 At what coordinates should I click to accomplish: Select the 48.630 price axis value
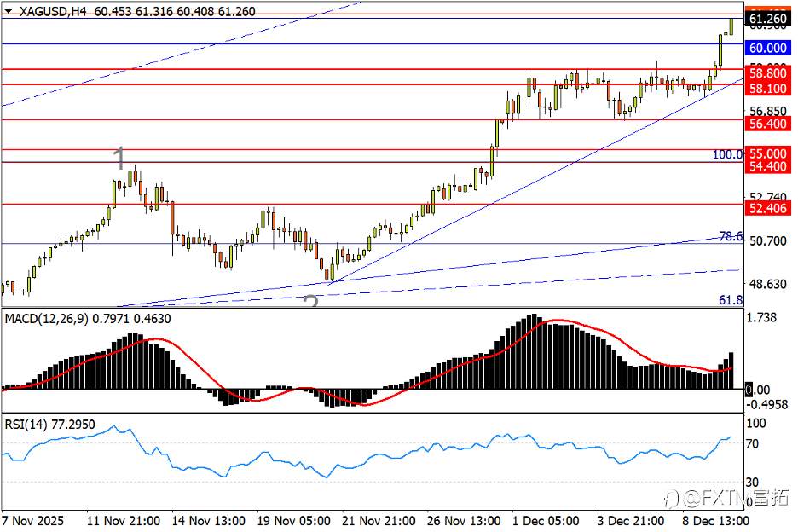tap(768, 284)
